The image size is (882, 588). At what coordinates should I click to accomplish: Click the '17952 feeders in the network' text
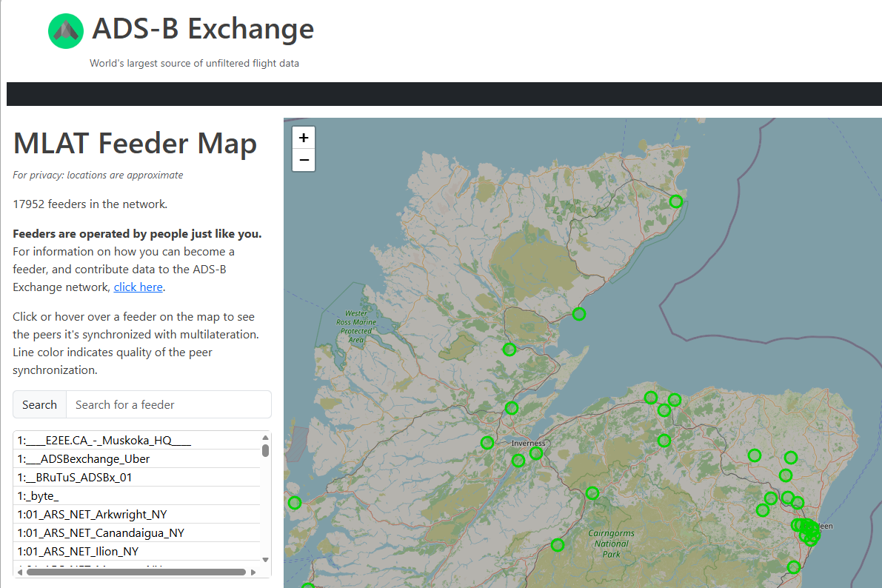[90, 204]
